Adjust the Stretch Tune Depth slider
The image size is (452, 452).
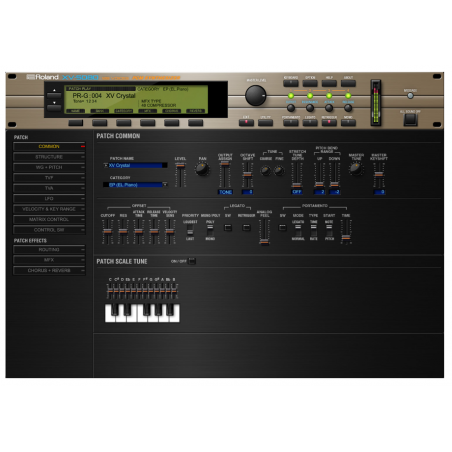point(297,174)
